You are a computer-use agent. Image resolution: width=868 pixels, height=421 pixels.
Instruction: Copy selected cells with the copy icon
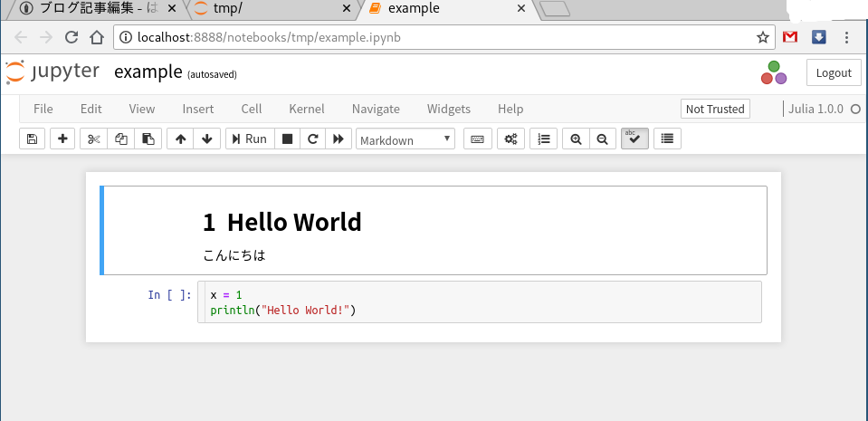tap(120, 139)
